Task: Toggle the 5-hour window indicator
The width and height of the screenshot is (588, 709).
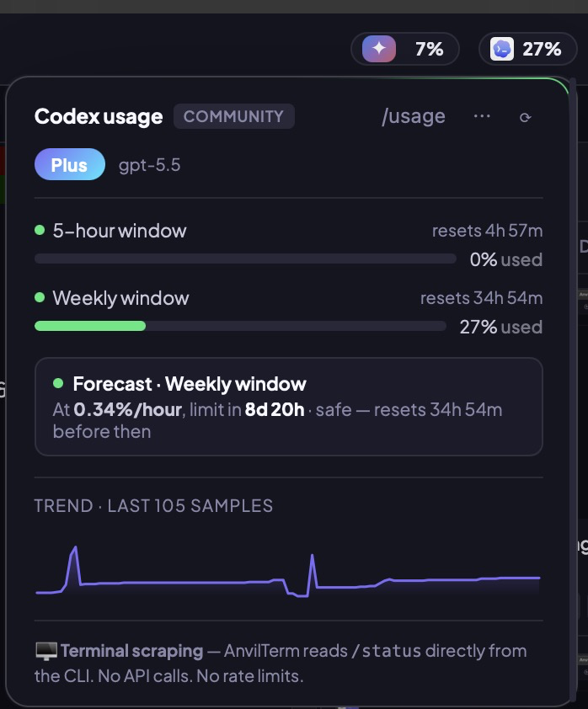Action: tap(119, 230)
